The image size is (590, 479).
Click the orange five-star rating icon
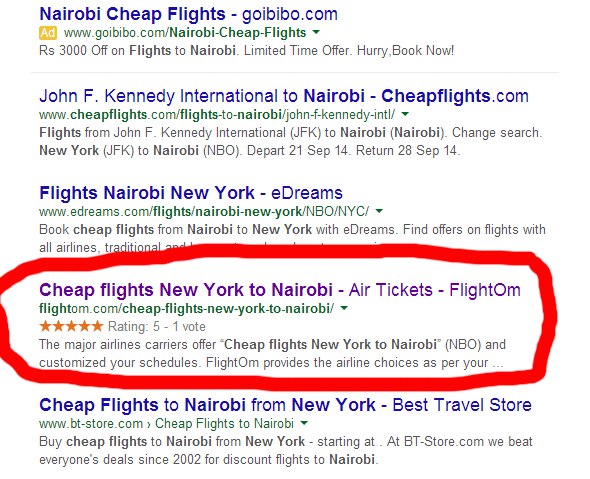pos(71,326)
